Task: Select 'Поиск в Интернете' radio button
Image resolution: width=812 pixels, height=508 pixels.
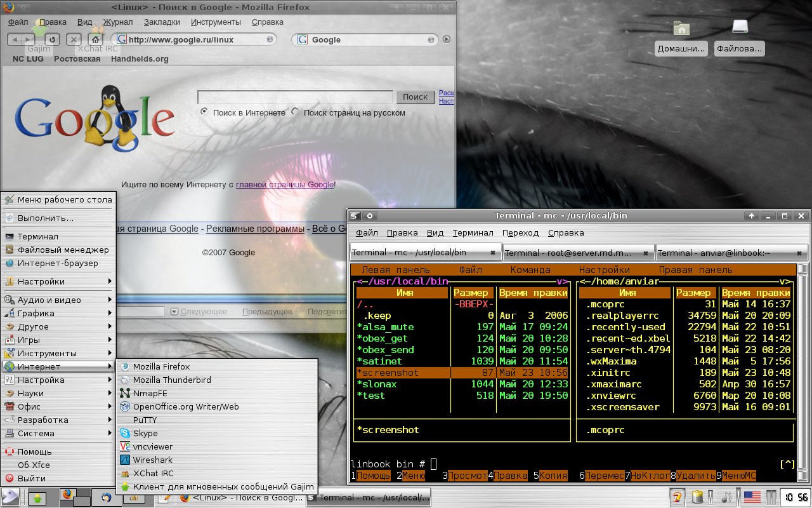Action: (x=204, y=112)
